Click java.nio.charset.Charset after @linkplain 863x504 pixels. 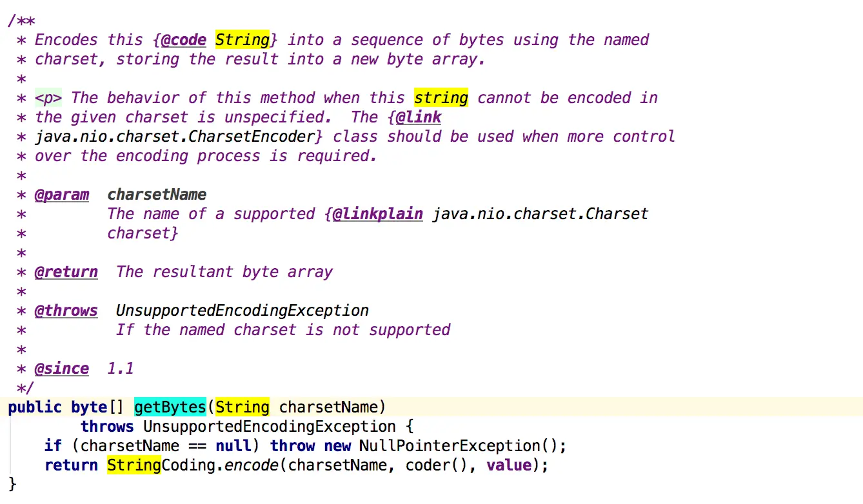pos(541,214)
